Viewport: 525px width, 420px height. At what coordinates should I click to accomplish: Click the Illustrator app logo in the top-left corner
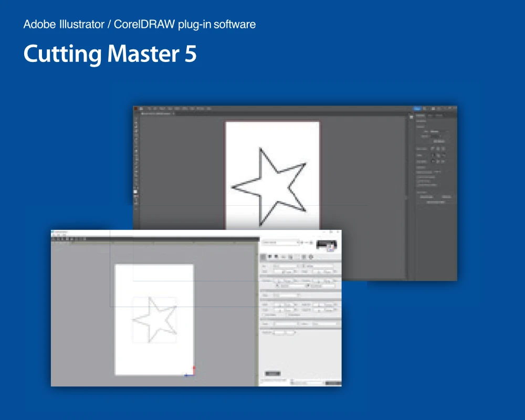[136, 109]
